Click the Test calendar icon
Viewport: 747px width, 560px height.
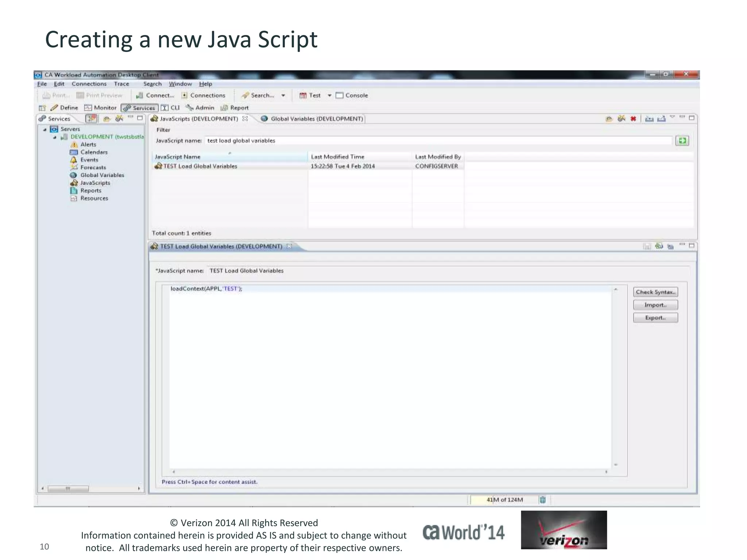pos(303,96)
